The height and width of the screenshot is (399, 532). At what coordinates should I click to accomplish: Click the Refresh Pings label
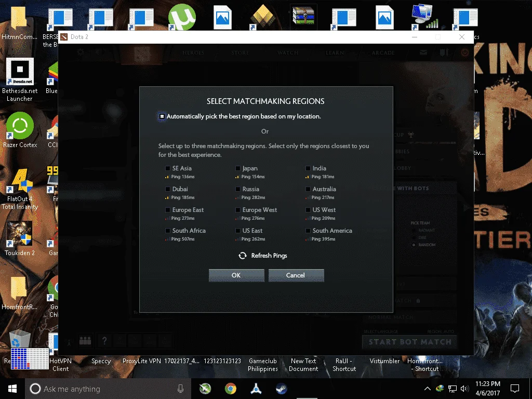click(x=269, y=256)
